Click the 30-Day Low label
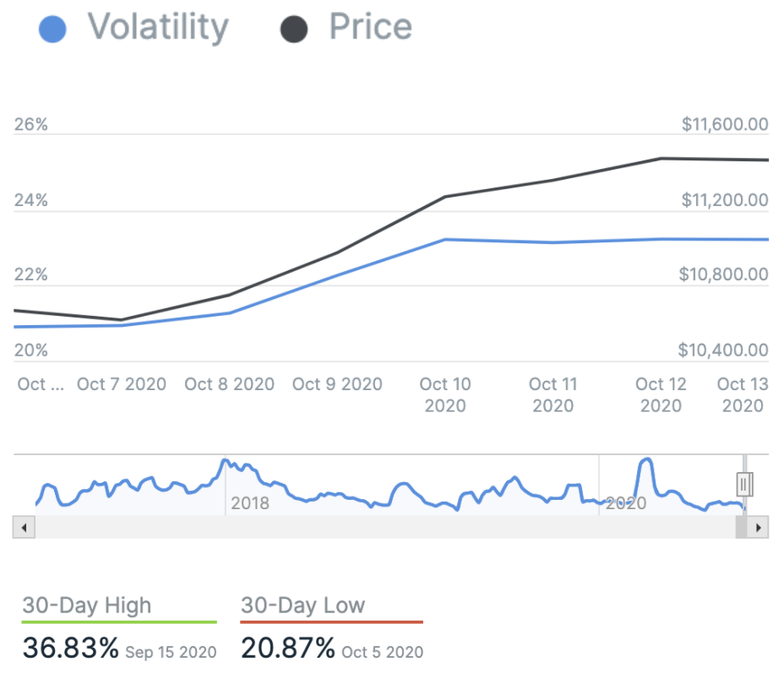 (x=302, y=605)
